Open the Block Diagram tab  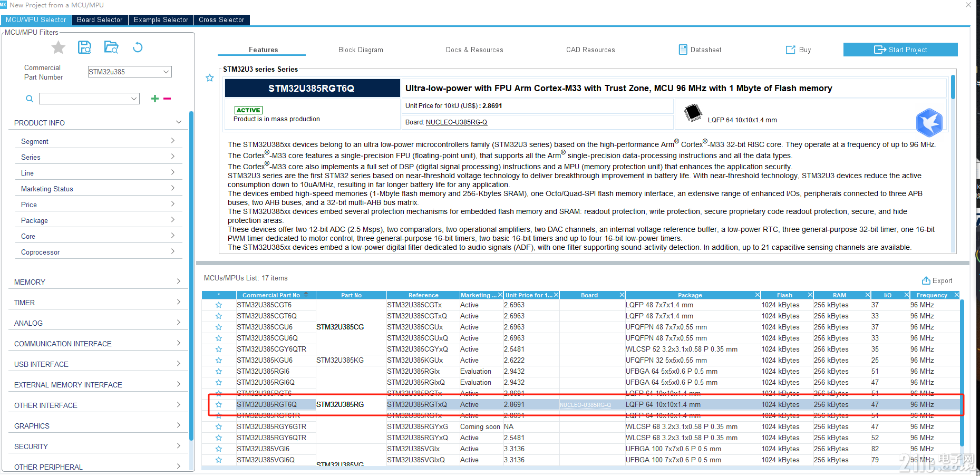pyautogui.click(x=361, y=50)
